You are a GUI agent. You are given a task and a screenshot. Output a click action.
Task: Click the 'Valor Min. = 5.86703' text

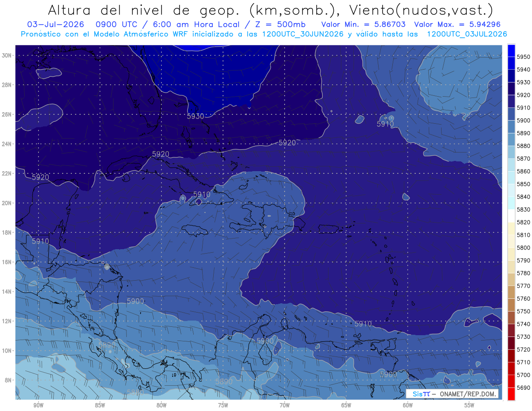(x=364, y=24)
